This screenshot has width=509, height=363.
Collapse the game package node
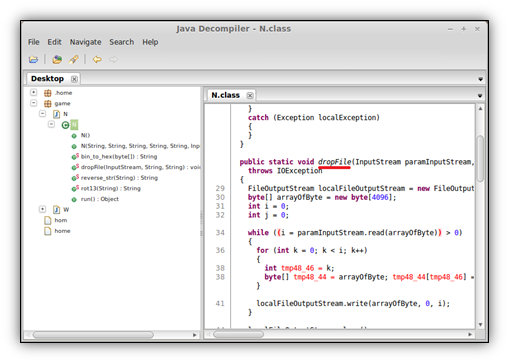click(x=33, y=103)
